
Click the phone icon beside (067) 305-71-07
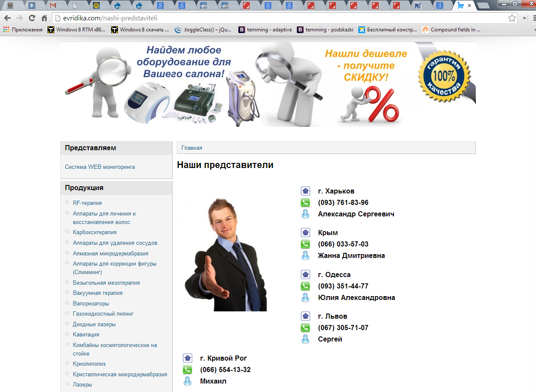(305, 328)
